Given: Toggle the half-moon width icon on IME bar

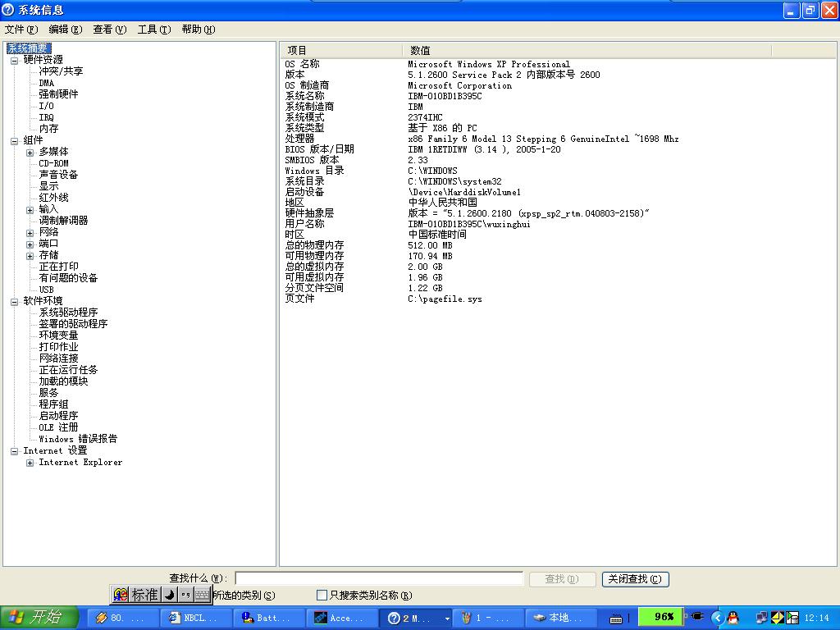Looking at the screenshot, I should 170,595.
